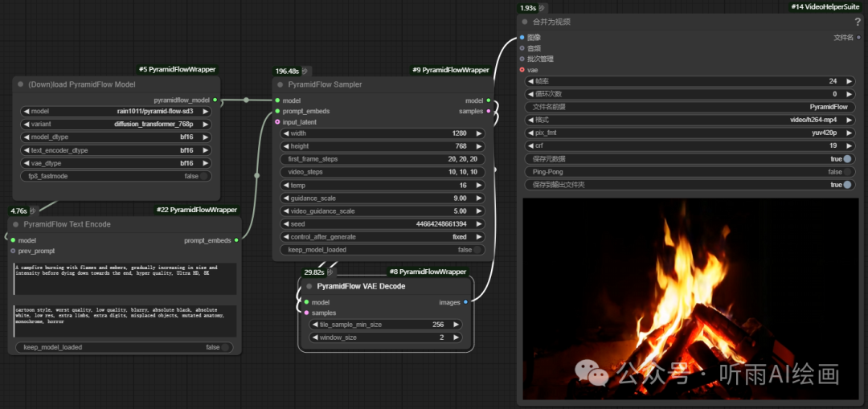Screen dimensions: 868x409
Task: Decrease height using its left arrow
Action: coord(286,146)
